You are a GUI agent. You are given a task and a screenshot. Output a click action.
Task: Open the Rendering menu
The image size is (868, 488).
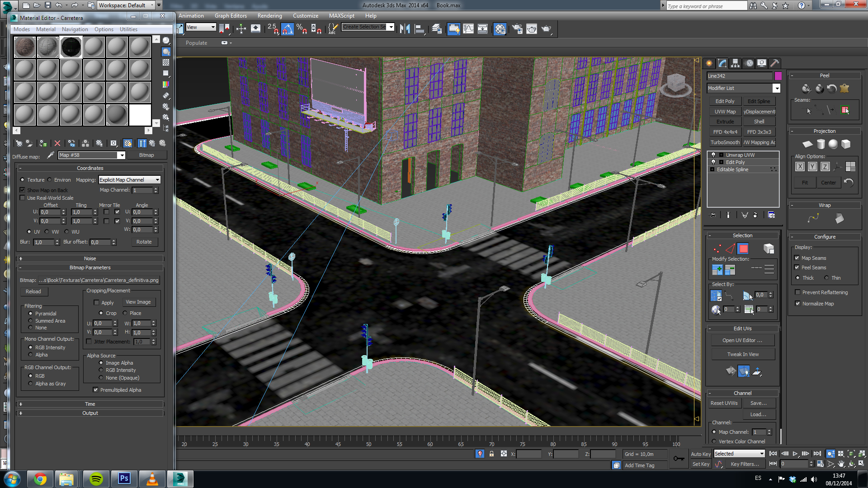[x=269, y=16]
